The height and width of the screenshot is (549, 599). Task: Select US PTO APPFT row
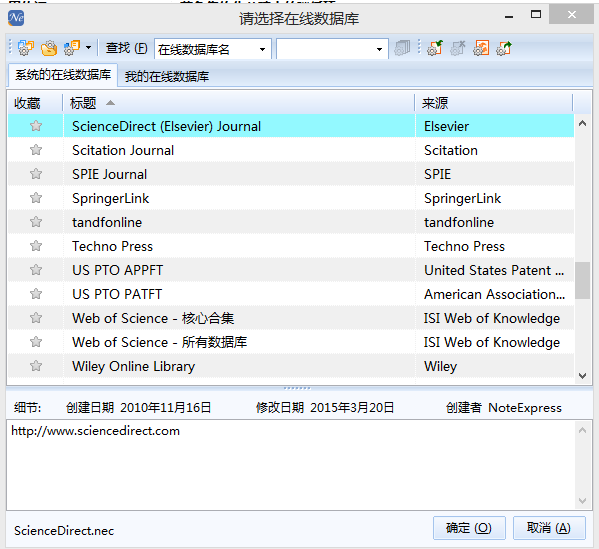[291, 270]
